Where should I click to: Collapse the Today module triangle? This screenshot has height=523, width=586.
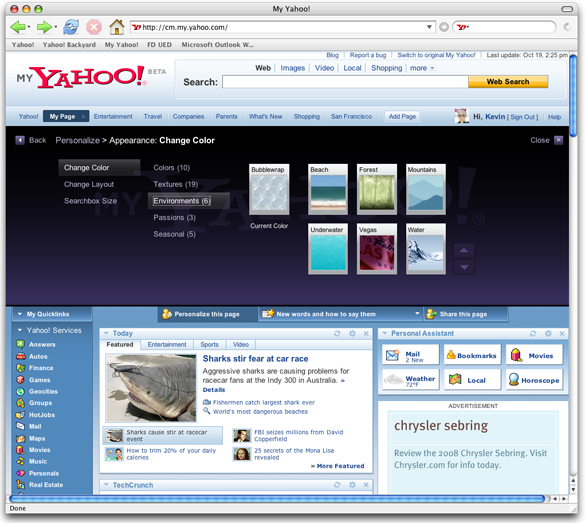point(107,333)
